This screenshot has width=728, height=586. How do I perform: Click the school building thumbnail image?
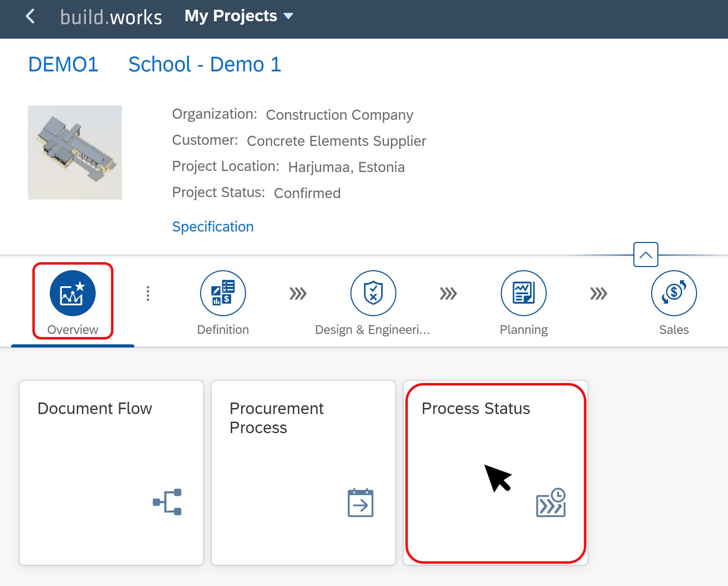(75, 153)
